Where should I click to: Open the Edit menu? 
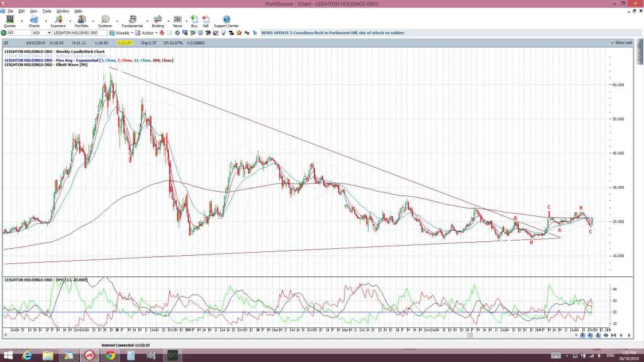pos(21,11)
